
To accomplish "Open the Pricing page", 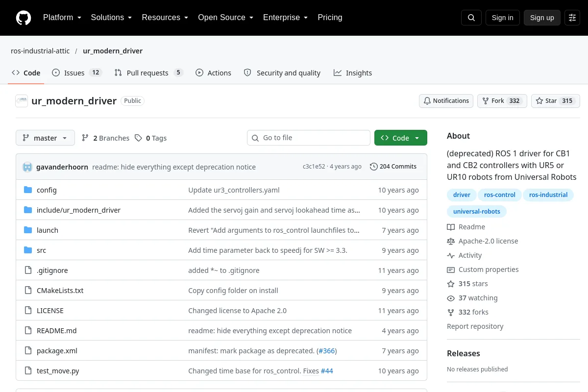I will [x=330, y=18].
